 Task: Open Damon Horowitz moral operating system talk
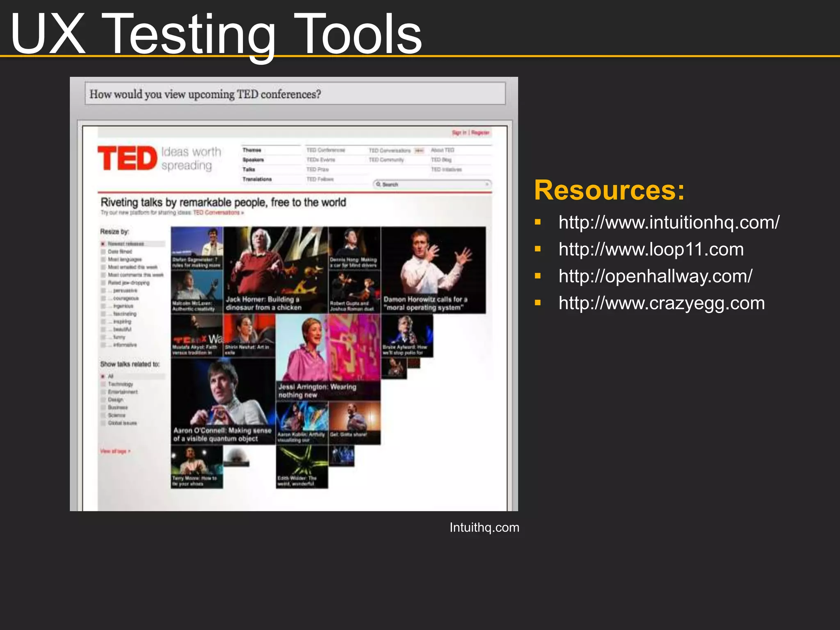434,270
